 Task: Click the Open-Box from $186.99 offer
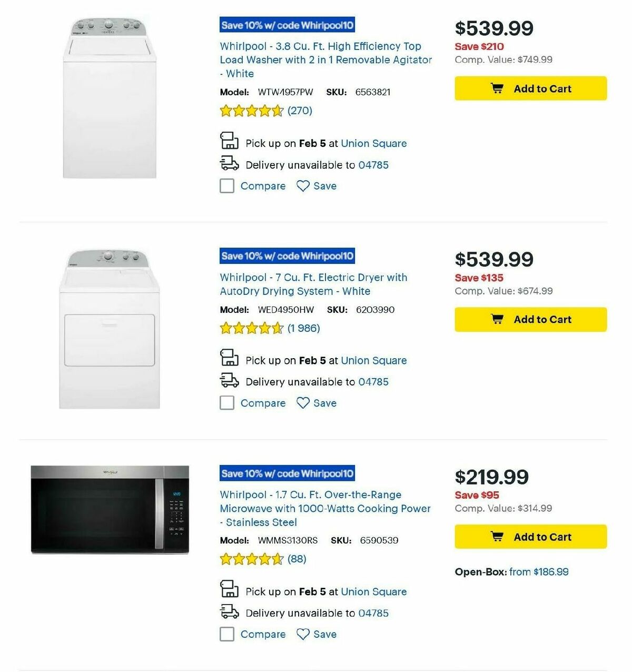tap(537, 571)
